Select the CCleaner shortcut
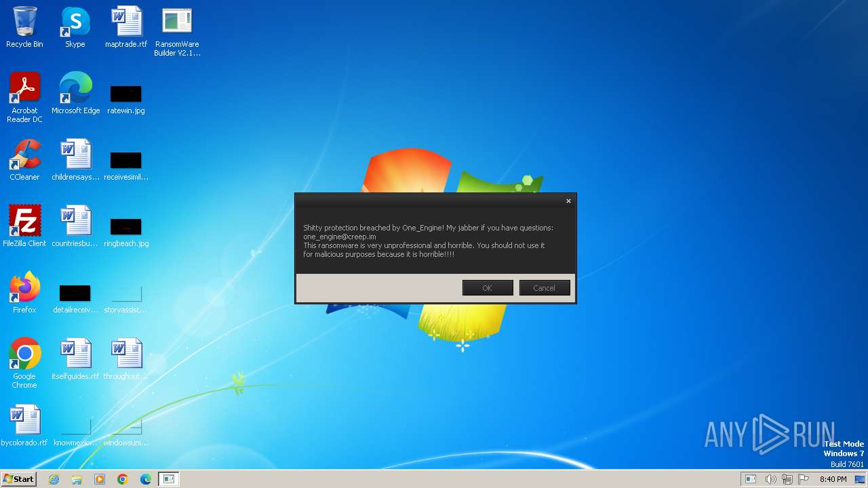This screenshot has height=488, width=868. (24, 161)
